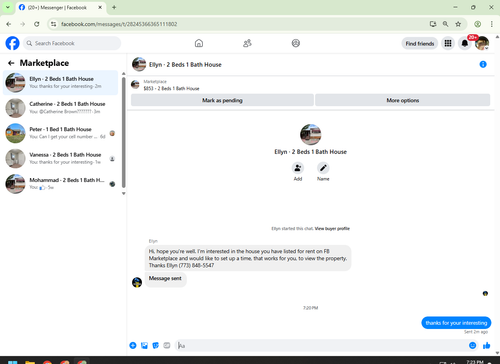Open tab search dropdown arrow
500x364 pixels.
point(8,7)
